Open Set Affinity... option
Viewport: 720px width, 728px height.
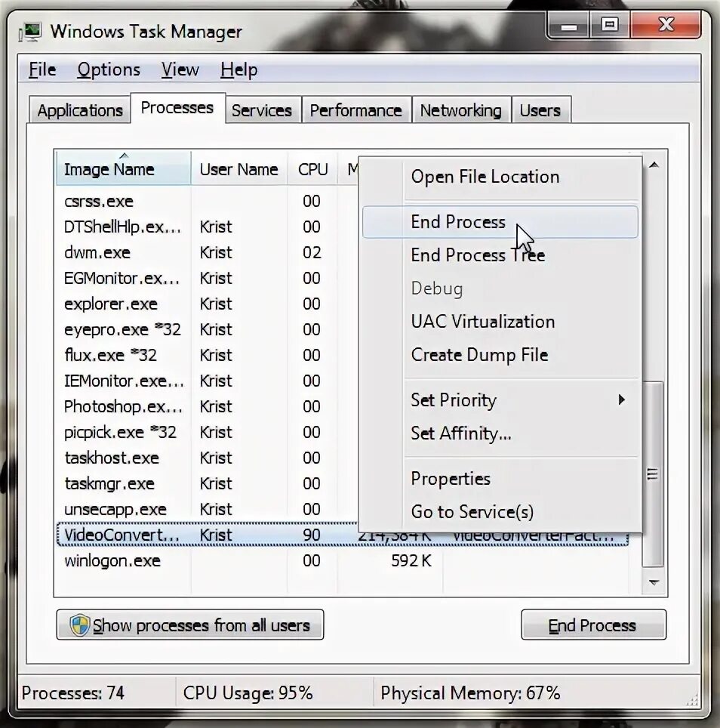click(x=500, y=433)
